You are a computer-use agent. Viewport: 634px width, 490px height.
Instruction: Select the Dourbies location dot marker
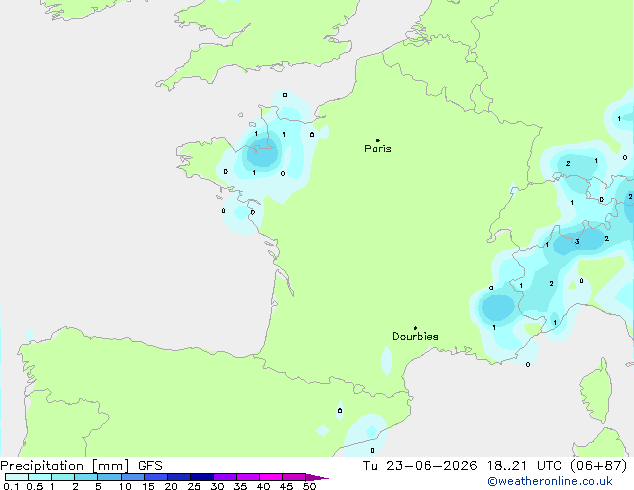tap(415, 328)
